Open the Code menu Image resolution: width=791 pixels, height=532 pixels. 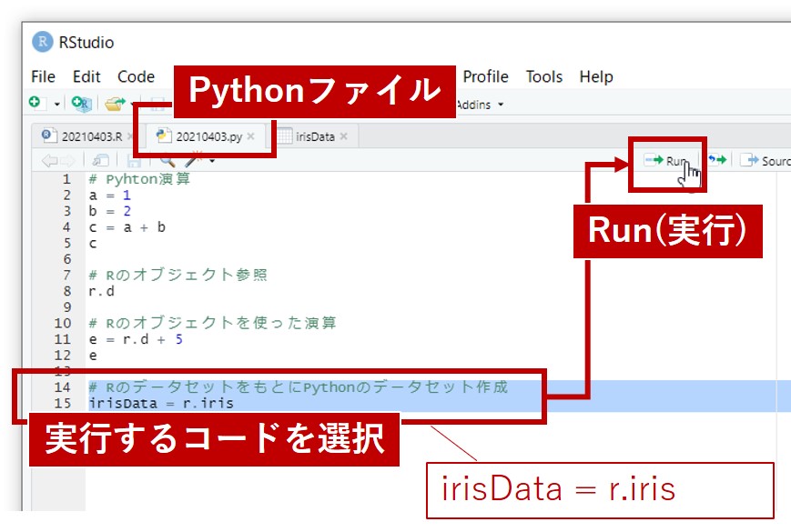pos(136,76)
